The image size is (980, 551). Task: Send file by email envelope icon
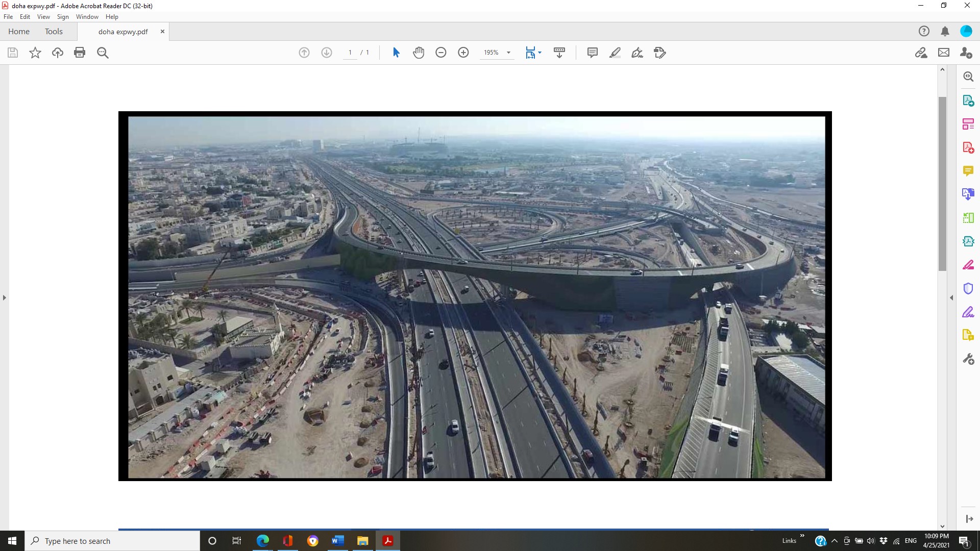point(944,53)
